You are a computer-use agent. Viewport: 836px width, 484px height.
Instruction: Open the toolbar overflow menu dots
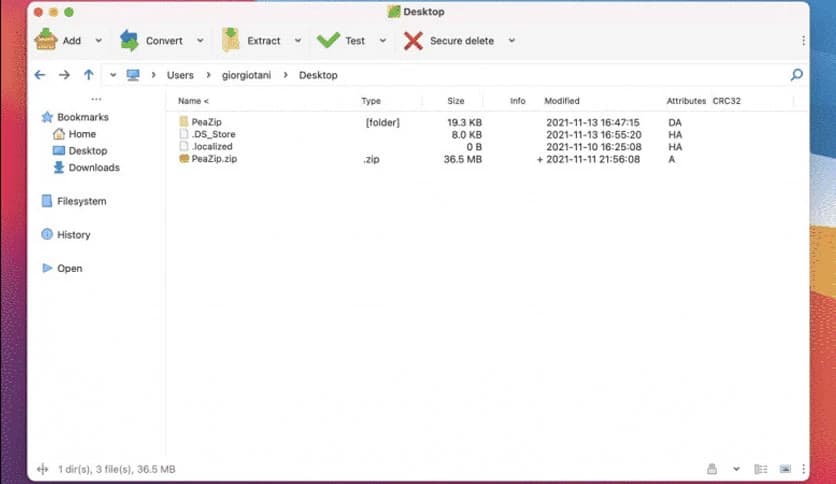coord(803,41)
